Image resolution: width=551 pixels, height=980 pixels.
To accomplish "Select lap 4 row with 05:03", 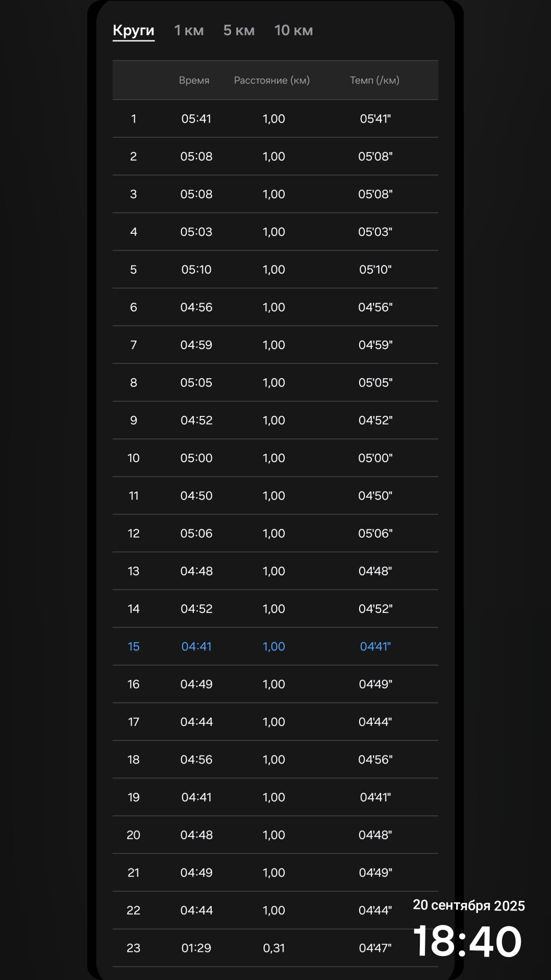I will (275, 232).
